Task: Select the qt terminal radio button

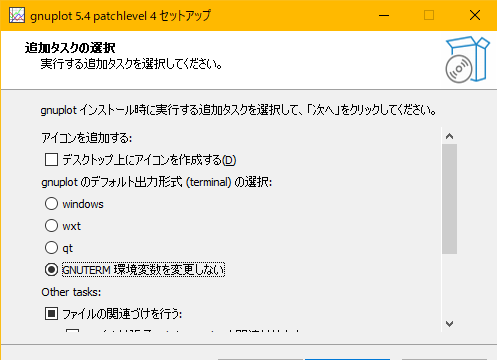Action: tap(51, 248)
